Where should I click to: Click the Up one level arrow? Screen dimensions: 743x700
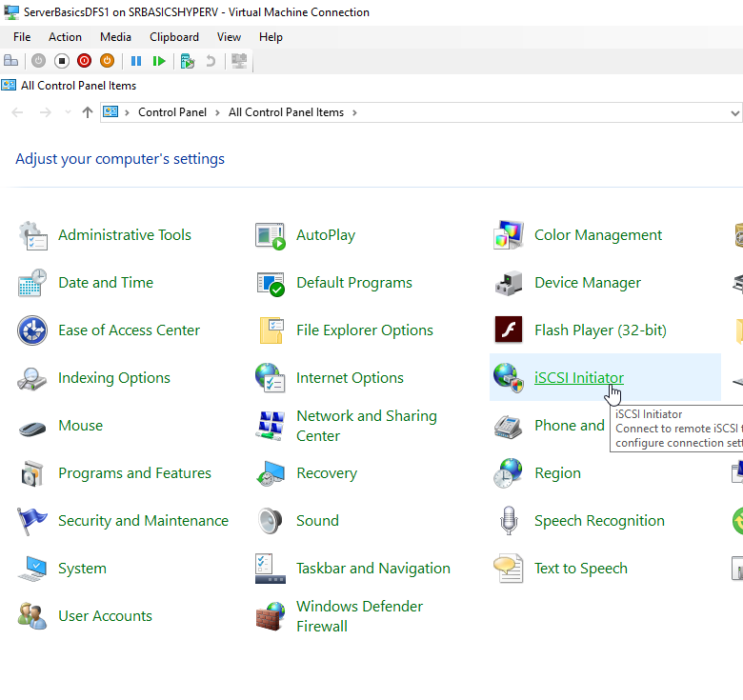(x=88, y=112)
